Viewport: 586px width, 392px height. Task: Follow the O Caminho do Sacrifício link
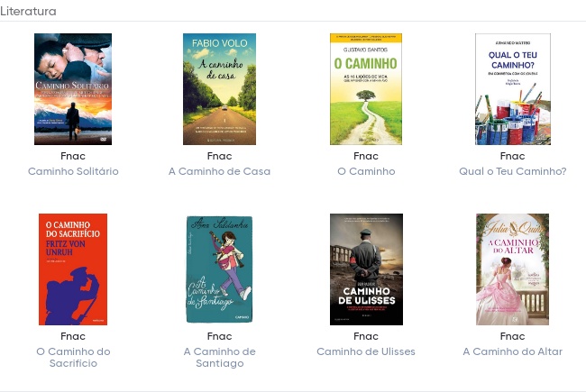click(73, 357)
